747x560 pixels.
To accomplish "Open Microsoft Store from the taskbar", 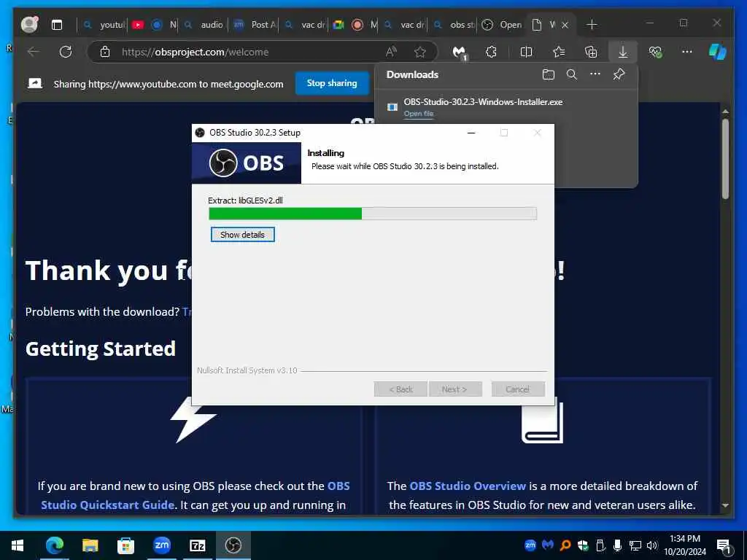I will tap(125, 545).
